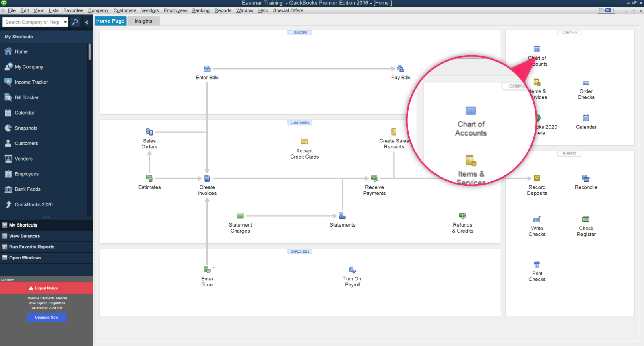Click the Vendors section label
The width and height of the screenshot is (644, 346).
[x=300, y=33]
